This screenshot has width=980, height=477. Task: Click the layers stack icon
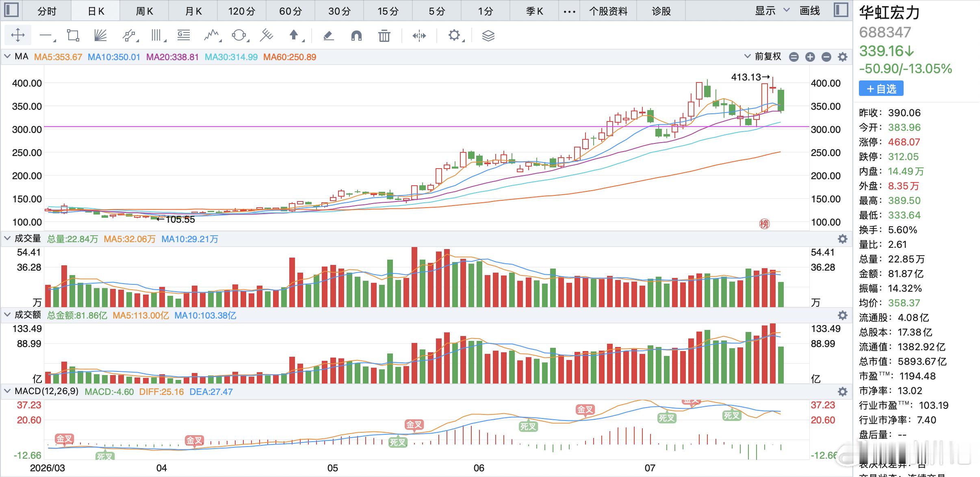[488, 36]
